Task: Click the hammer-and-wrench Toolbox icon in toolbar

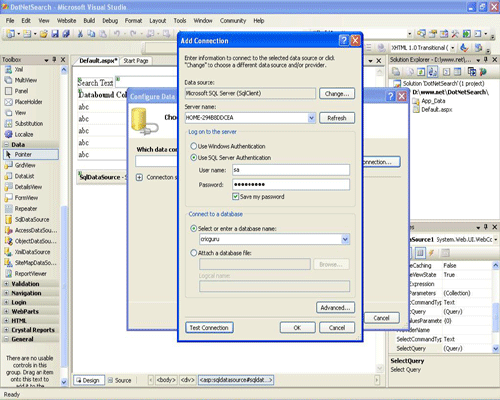Action: [455, 34]
